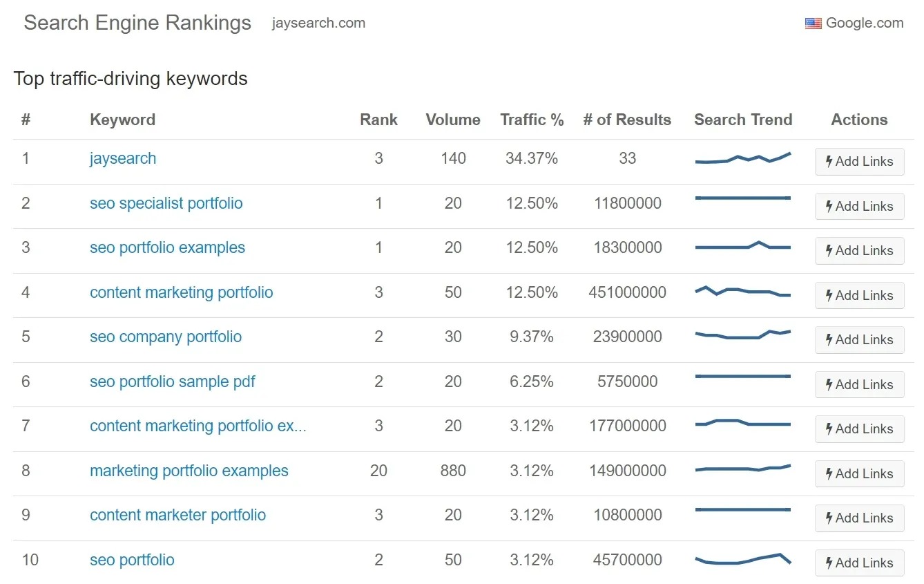924x584 pixels.
Task: Click the marketing portfolio examples trend sparkline
Action: click(x=743, y=468)
